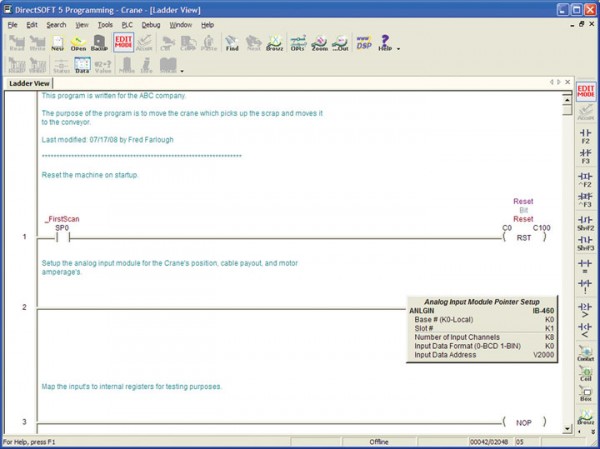The width and height of the screenshot is (600, 449).
Task: Toggle the Edit Mode button in right palette
Action: 585,91
